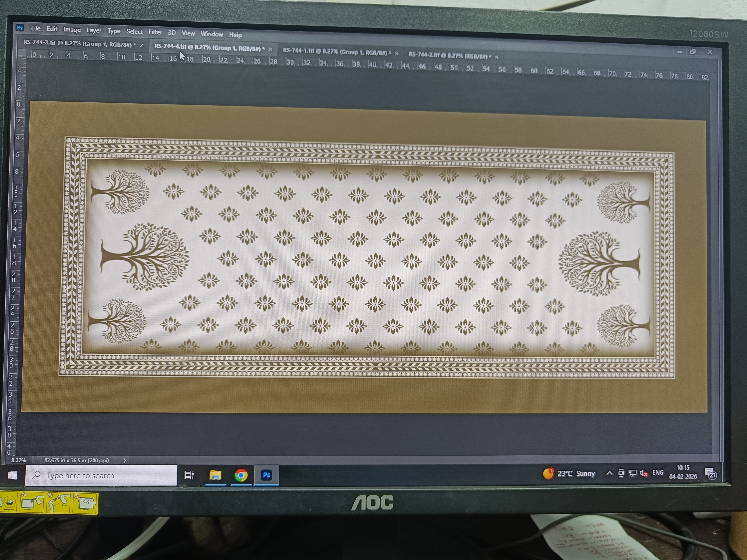Click the Photoshop taskbar icon
This screenshot has width=747, height=560.
tap(266, 475)
